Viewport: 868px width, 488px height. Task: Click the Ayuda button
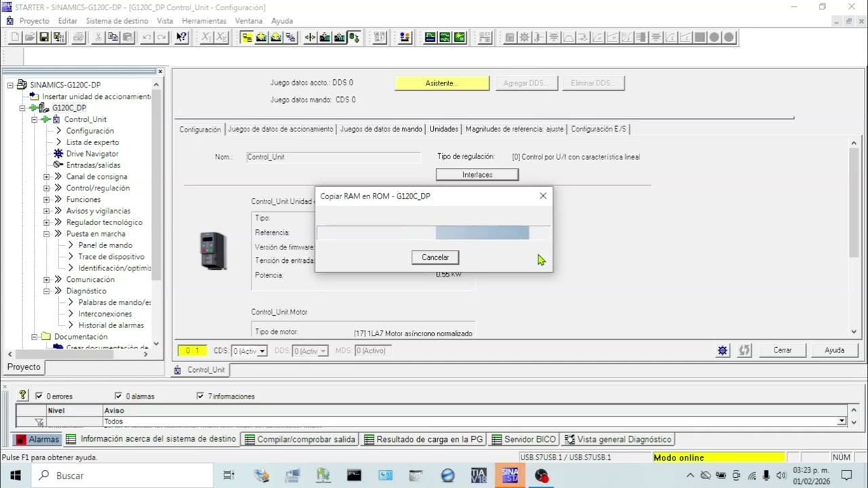click(834, 350)
